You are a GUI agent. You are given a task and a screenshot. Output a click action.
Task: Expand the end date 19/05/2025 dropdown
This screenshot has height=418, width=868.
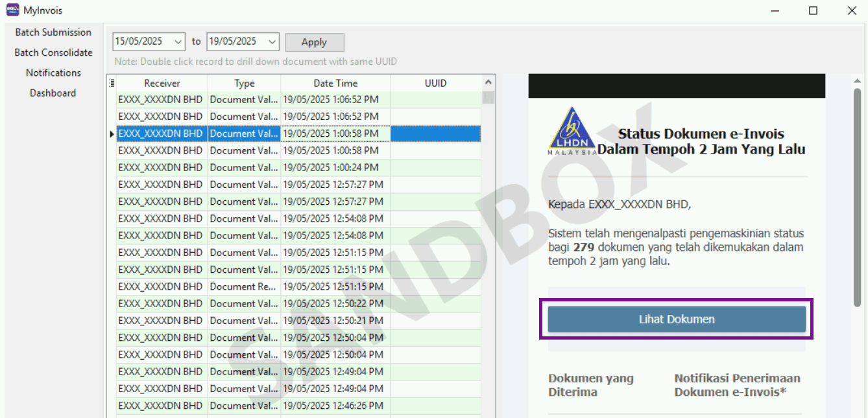272,41
